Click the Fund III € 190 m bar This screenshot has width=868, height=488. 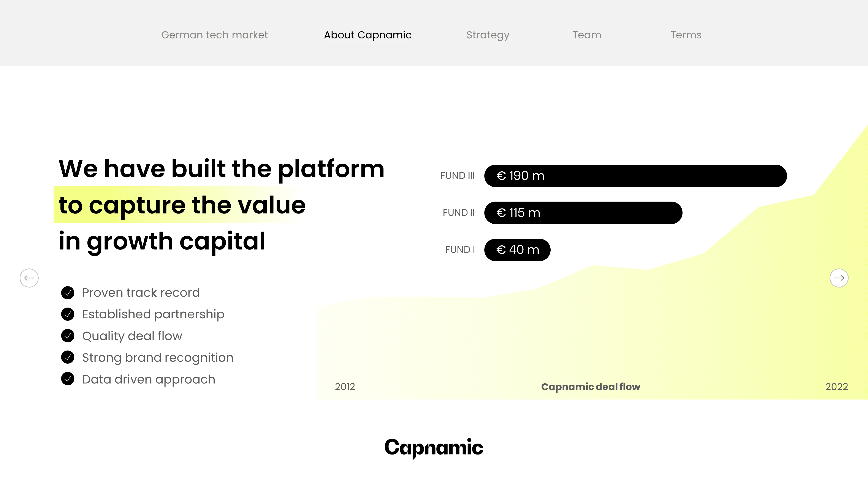tap(635, 176)
